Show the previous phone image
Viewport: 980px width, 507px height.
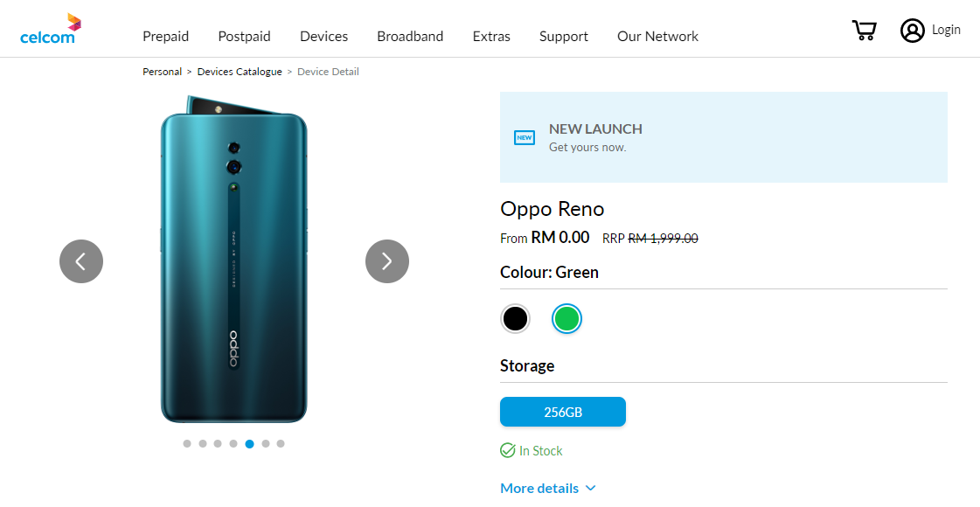click(81, 261)
